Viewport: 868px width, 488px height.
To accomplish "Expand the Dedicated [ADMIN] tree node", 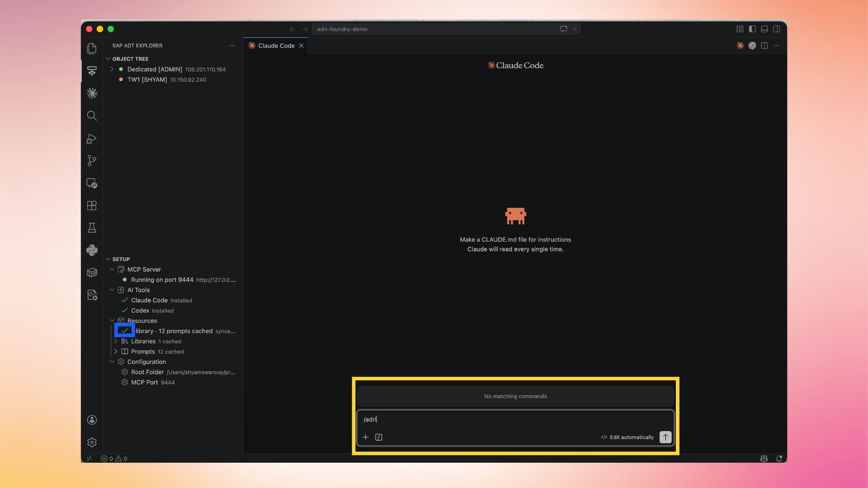I will tap(112, 69).
